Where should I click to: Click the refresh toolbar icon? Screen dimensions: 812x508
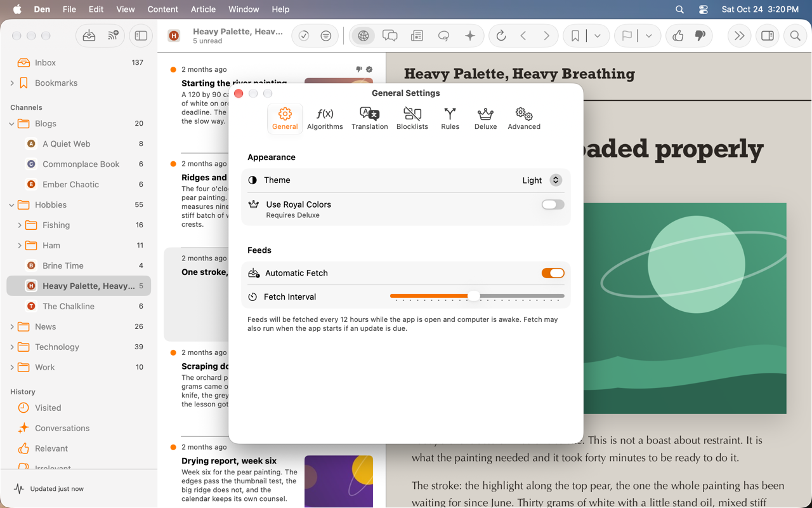(x=501, y=36)
